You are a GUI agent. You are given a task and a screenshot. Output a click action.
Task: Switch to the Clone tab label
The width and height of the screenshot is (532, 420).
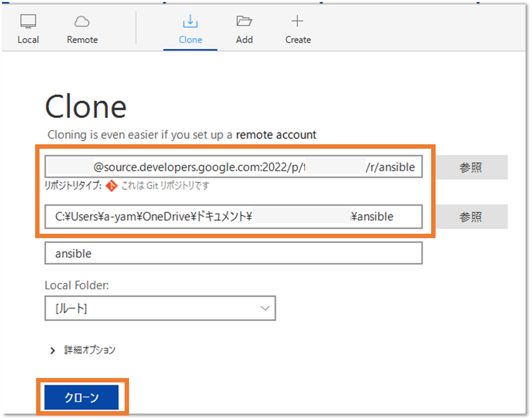click(190, 40)
